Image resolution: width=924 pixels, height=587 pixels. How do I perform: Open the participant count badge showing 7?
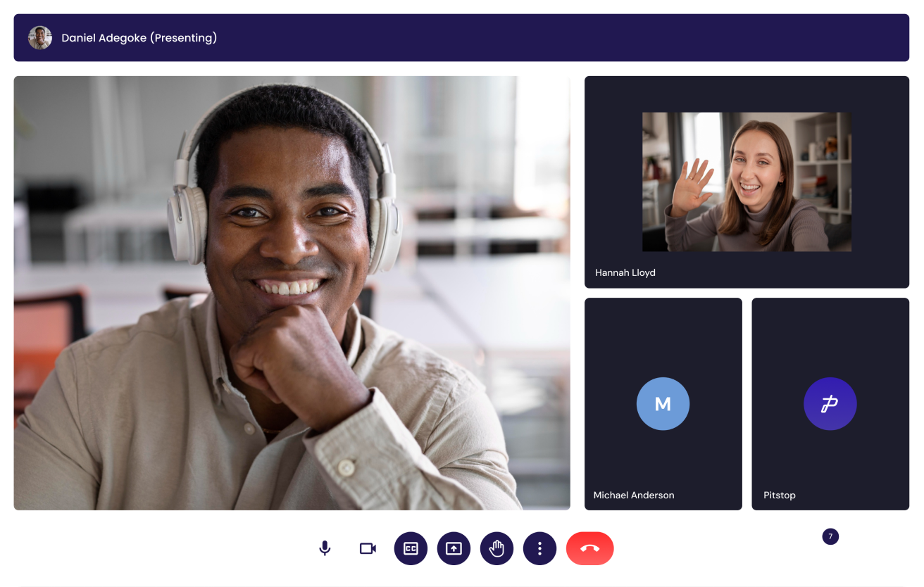(830, 537)
